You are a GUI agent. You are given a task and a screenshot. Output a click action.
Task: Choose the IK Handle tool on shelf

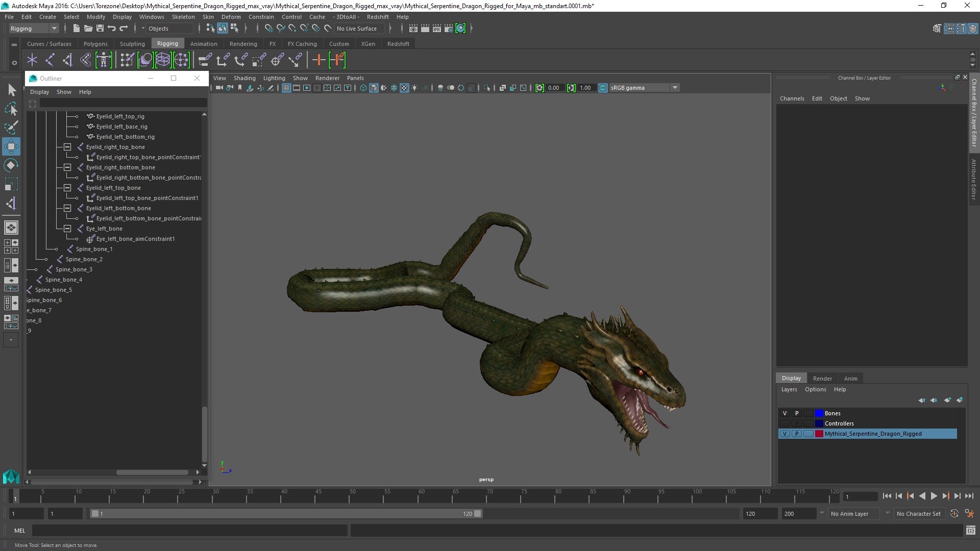click(68, 60)
